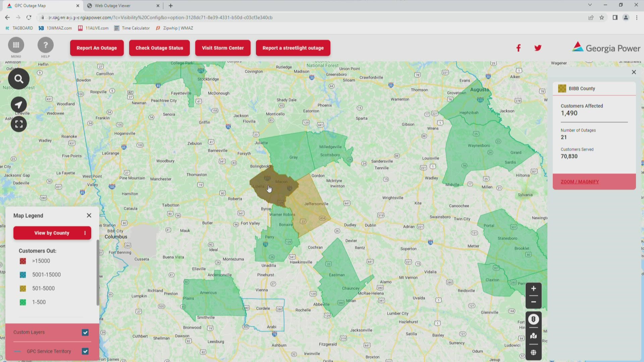The image size is (644, 362).
Task: Toggle GPC Service Territory checkbox
Action: pos(85,351)
